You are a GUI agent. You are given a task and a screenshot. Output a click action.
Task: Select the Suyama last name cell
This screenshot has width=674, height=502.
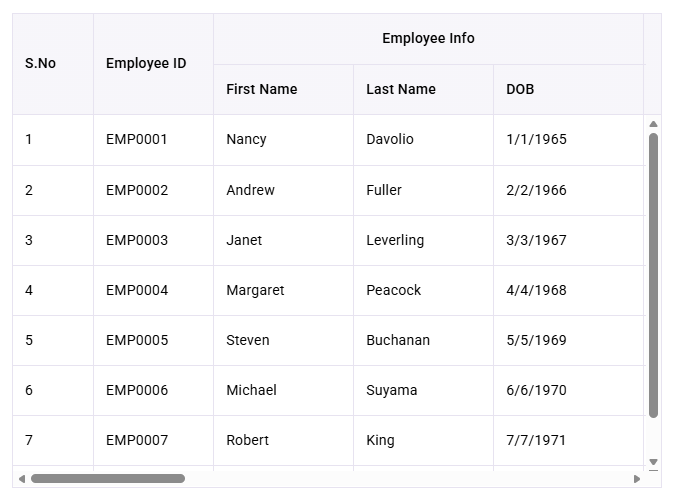coord(423,391)
